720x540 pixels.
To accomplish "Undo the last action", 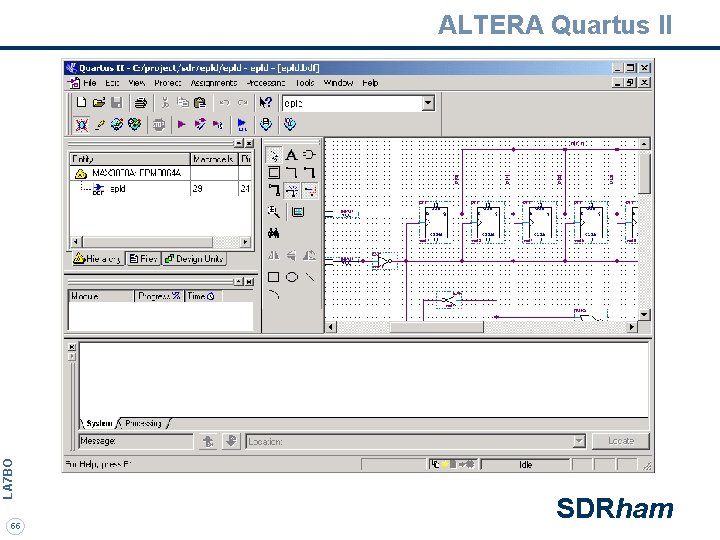I will point(224,102).
